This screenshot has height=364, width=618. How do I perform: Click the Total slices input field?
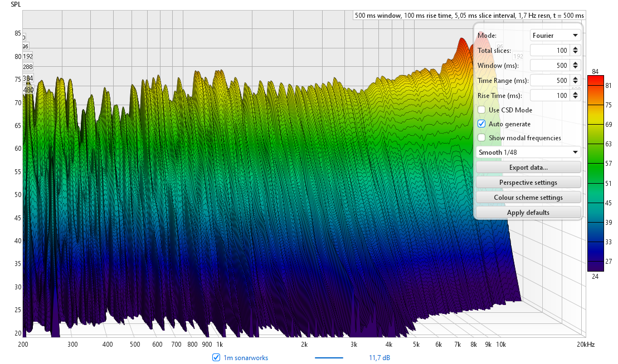(550, 50)
